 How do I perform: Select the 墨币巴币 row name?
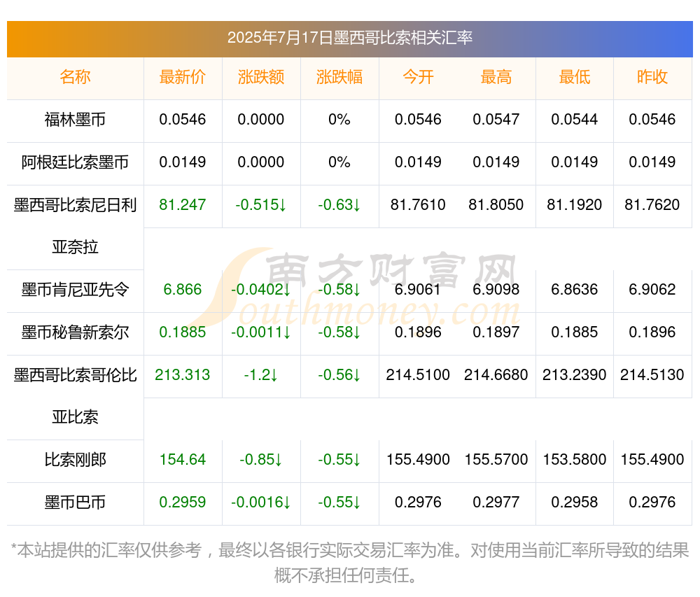[75, 503]
